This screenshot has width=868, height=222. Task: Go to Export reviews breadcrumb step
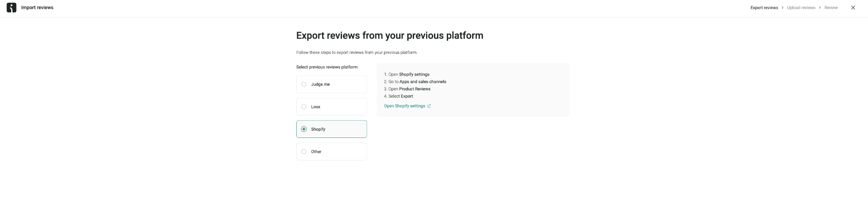point(764,8)
